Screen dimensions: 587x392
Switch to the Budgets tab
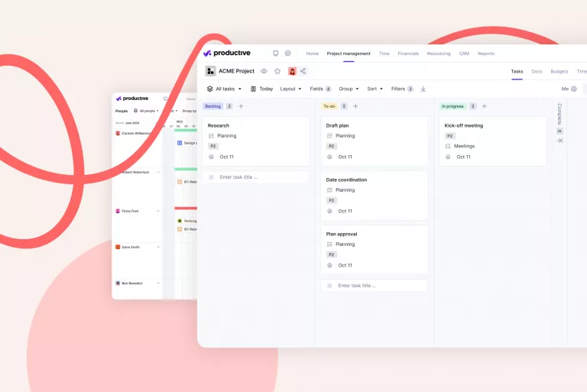pos(559,71)
